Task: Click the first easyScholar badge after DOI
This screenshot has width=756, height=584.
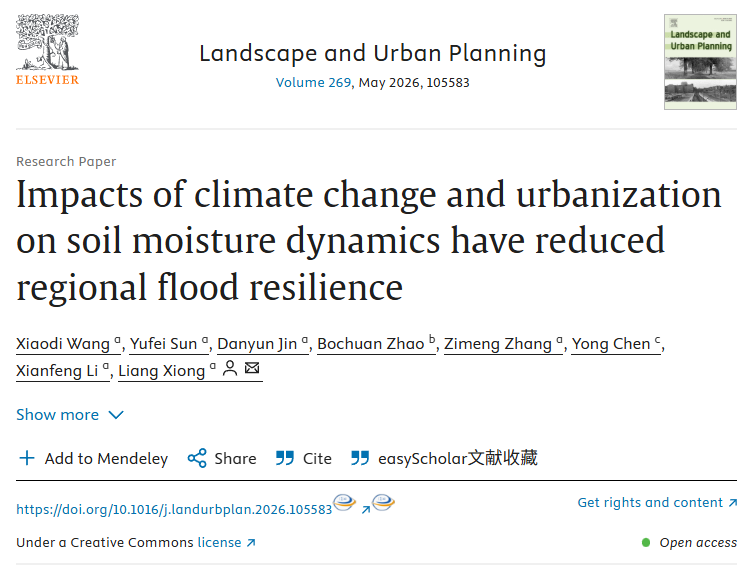Action: click(x=345, y=503)
